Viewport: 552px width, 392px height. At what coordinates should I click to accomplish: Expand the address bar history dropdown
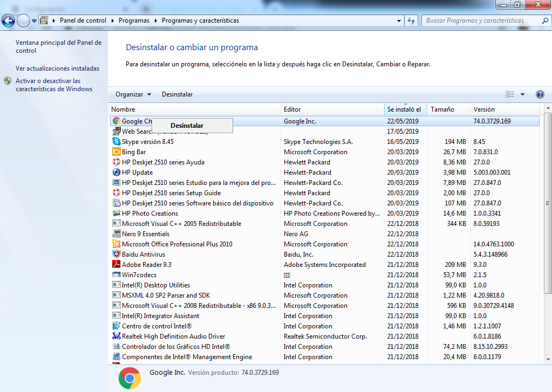click(x=399, y=21)
